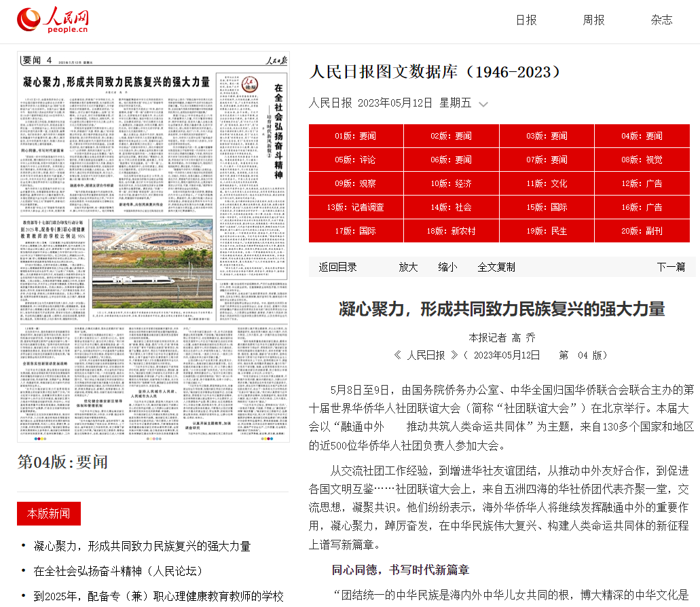The image size is (700, 607).
Task: Select page 15版: 国际
Action: pyautogui.click(x=547, y=207)
